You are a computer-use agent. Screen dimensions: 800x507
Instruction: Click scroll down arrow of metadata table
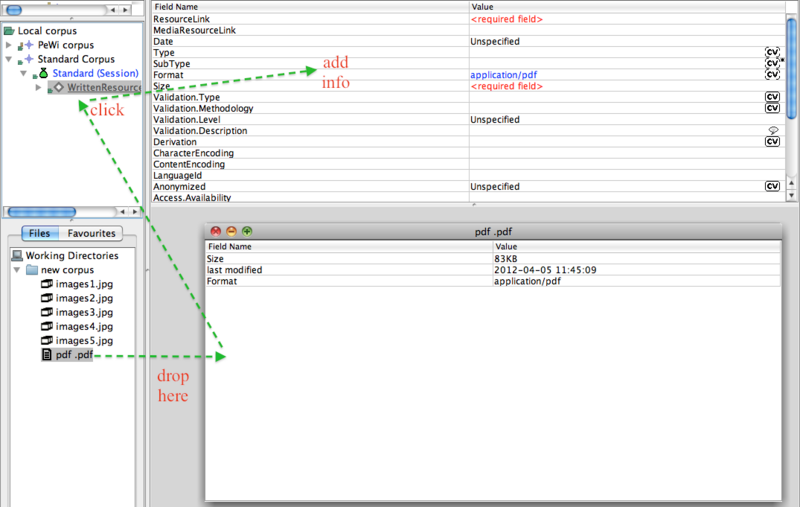pyautogui.click(x=791, y=195)
